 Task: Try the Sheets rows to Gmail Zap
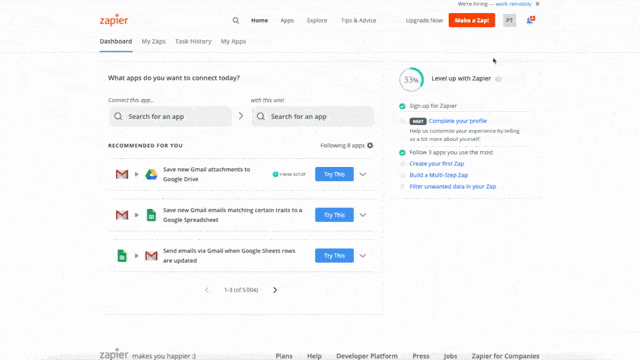(x=334, y=256)
